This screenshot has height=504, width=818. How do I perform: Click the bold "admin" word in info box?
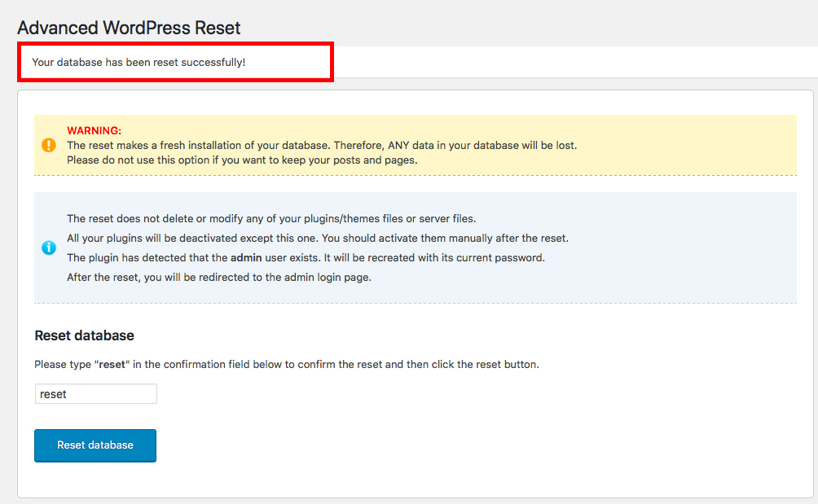[x=246, y=257]
